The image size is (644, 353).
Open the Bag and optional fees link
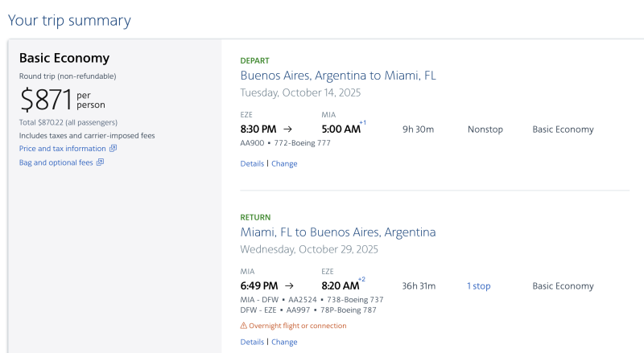pos(56,162)
